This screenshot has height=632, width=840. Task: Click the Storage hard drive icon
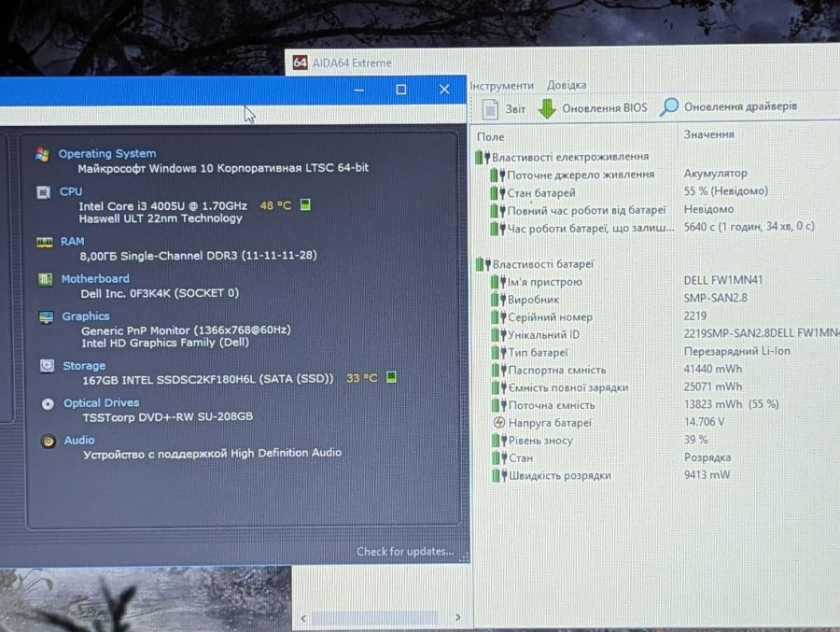point(48,366)
